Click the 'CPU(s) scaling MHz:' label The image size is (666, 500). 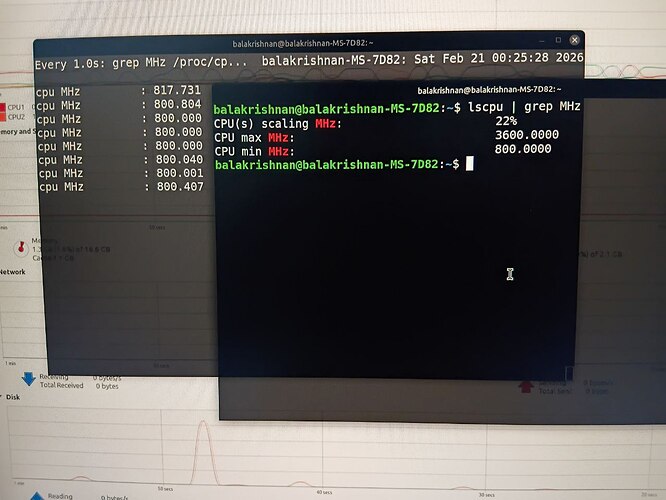click(x=278, y=124)
